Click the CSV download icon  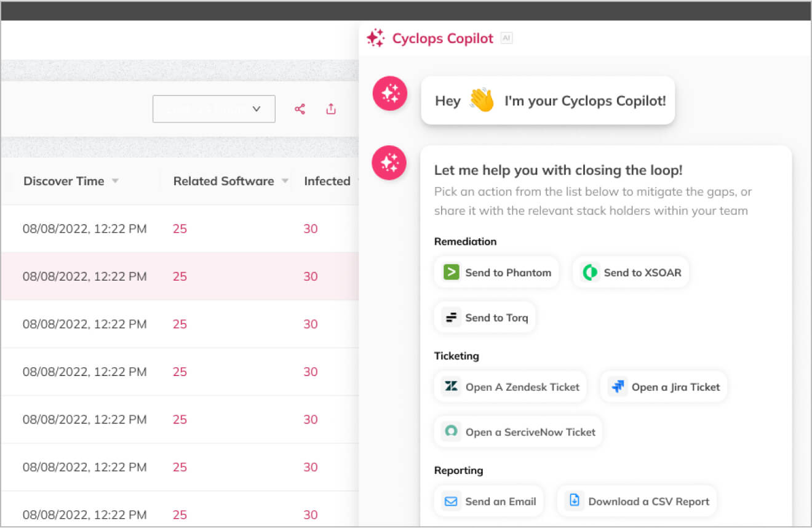[x=573, y=501]
